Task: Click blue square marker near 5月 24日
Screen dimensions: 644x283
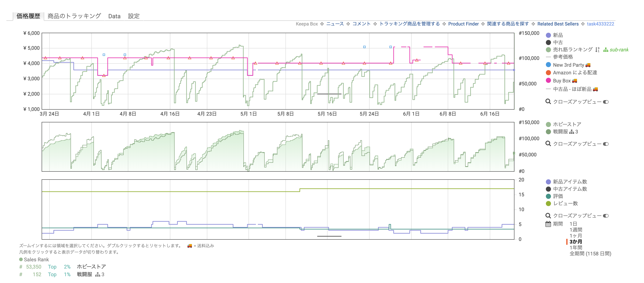Action: click(x=364, y=47)
